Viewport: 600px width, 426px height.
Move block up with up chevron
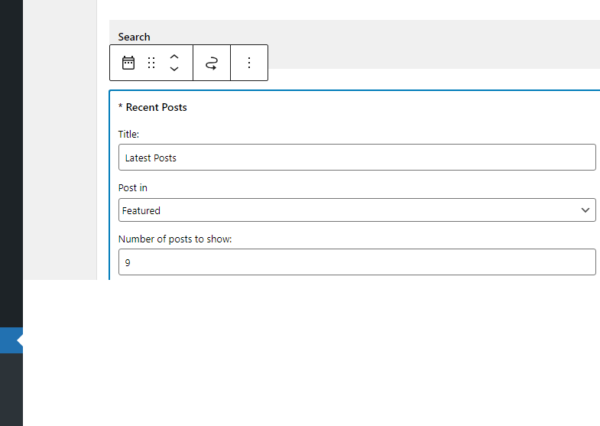[174, 57]
